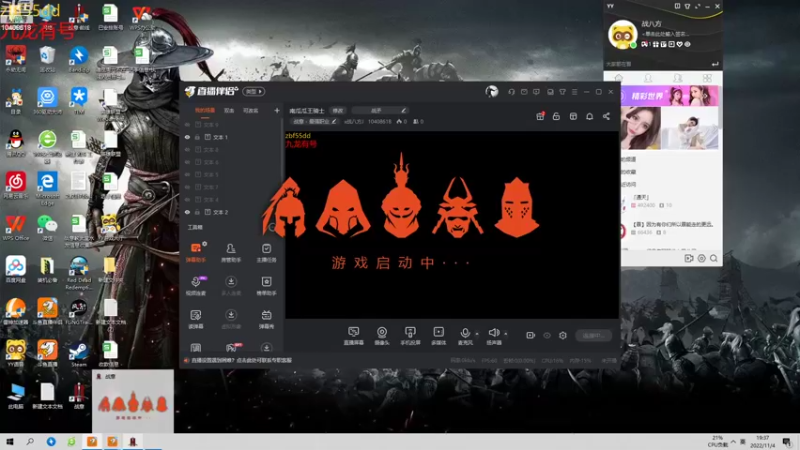Toggle lock for 文本 2 layer

pos(197,212)
